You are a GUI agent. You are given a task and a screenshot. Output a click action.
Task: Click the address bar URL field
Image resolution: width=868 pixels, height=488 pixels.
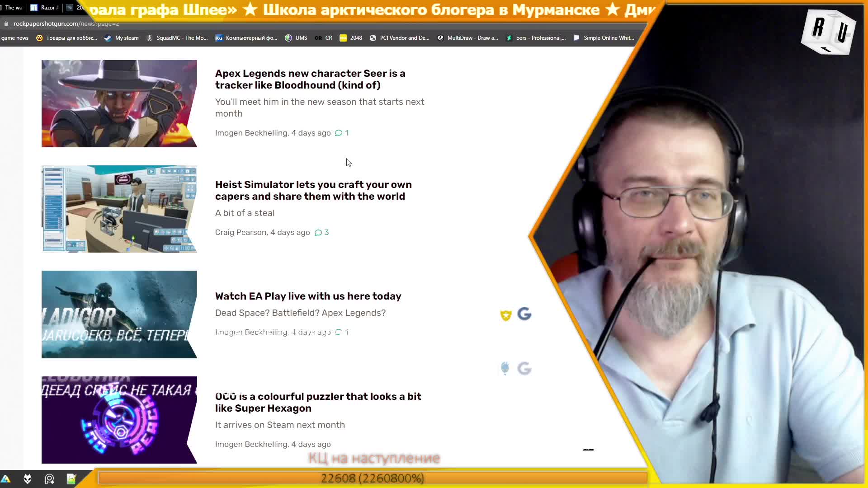[x=316, y=23]
